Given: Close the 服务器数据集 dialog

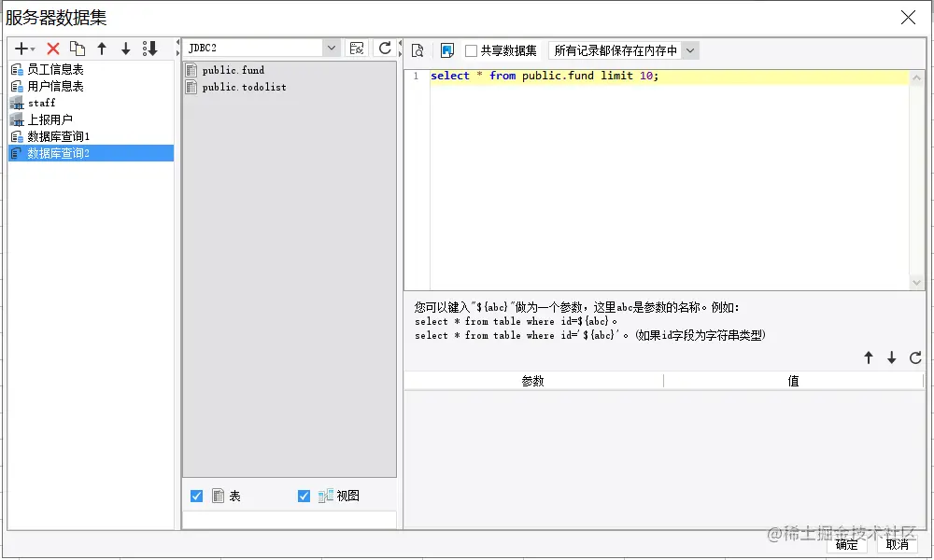Looking at the screenshot, I should [908, 17].
